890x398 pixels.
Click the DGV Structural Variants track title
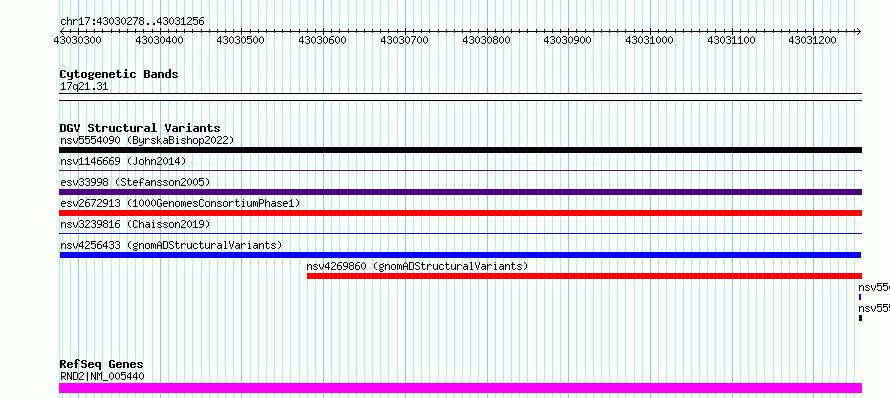pos(140,128)
